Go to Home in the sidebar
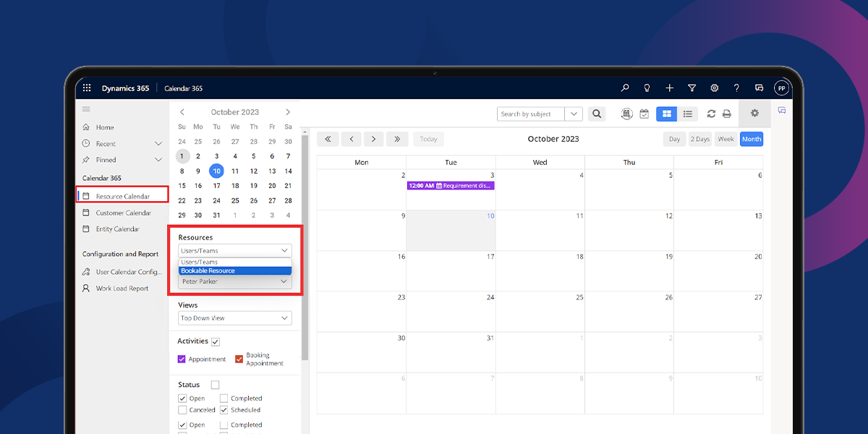This screenshot has height=434, width=868. pyautogui.click(x=105, y=127)
